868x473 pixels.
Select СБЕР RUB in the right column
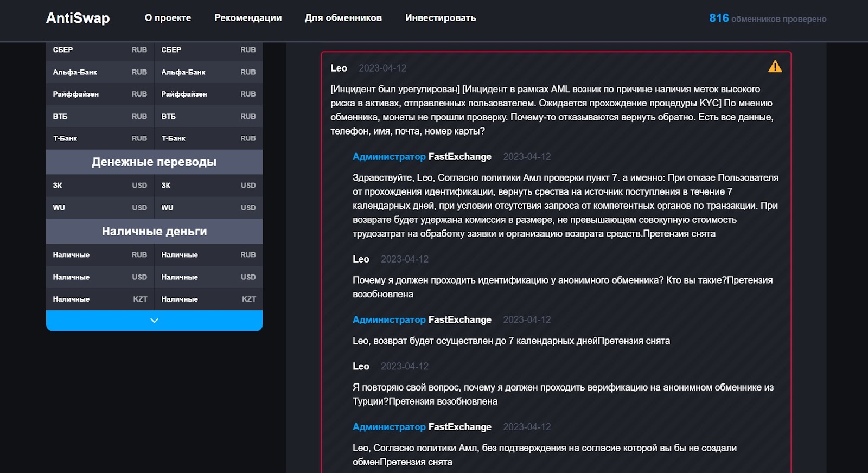209,50
